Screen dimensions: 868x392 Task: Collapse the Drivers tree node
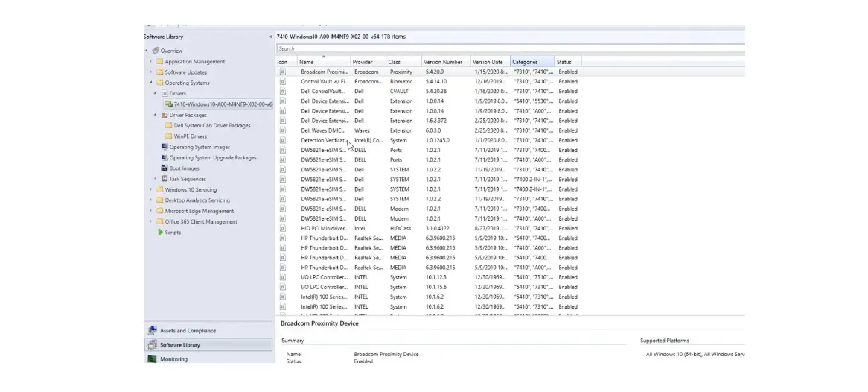(x=156, y=94)
